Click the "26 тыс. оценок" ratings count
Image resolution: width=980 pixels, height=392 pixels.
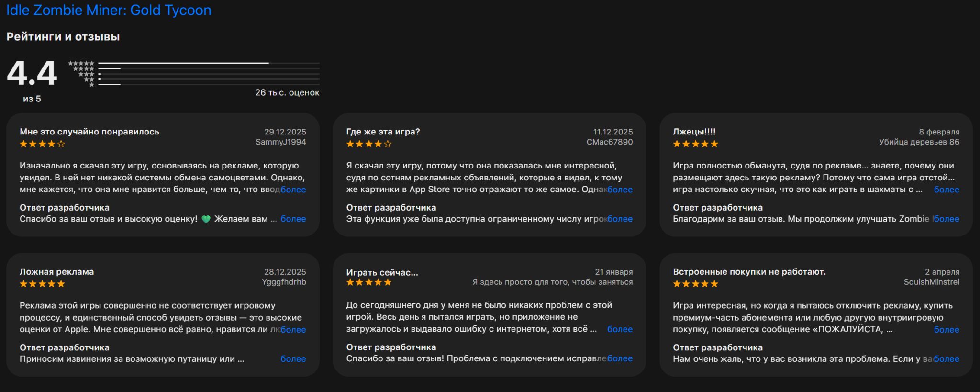coord(287,93)
